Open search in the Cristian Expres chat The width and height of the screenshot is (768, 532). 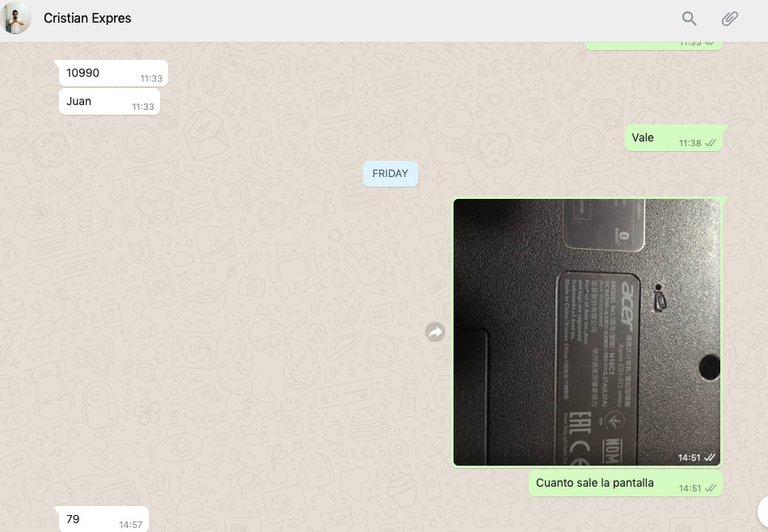pyautogui.click(x=689, y=19)
